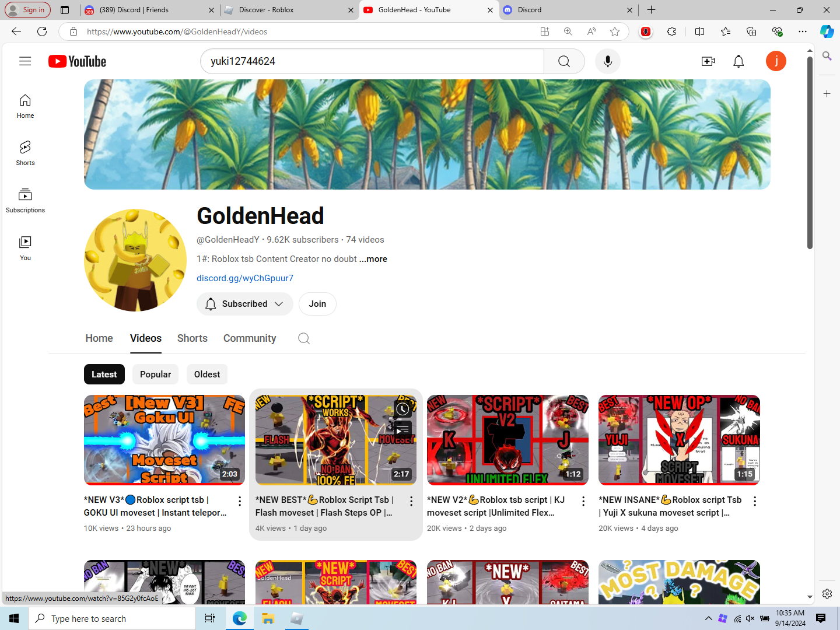Open options for GOKU UI moveset video
Screen dimensions: 840x630
click(x=239, y=501)
